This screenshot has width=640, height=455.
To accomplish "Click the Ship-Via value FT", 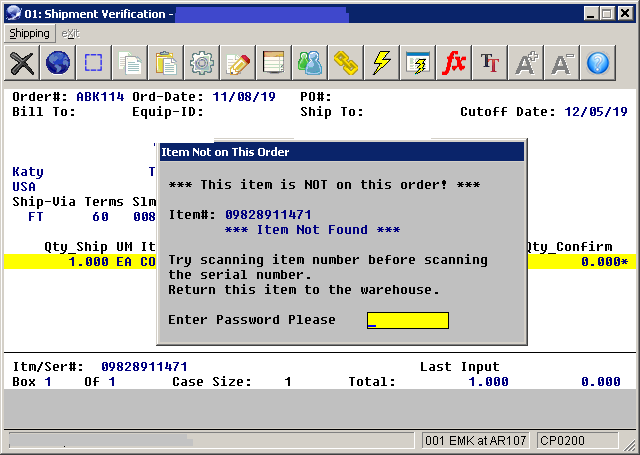I will click(36, 217).
